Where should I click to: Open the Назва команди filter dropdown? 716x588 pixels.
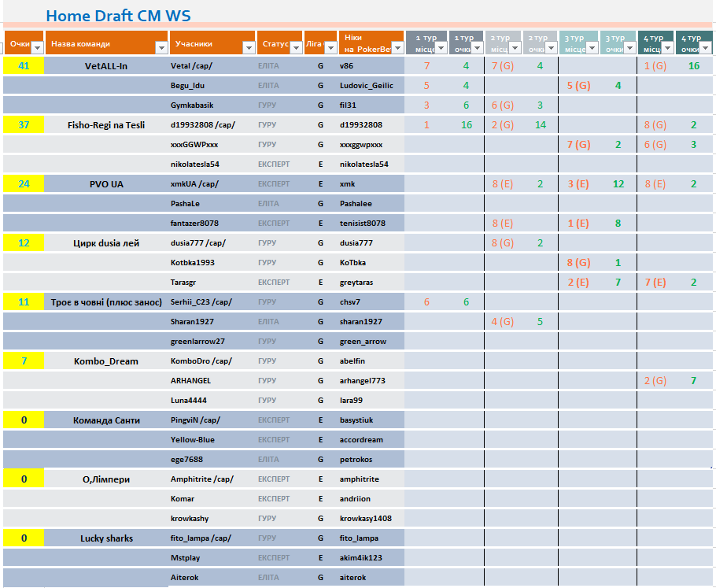[161, 47]
